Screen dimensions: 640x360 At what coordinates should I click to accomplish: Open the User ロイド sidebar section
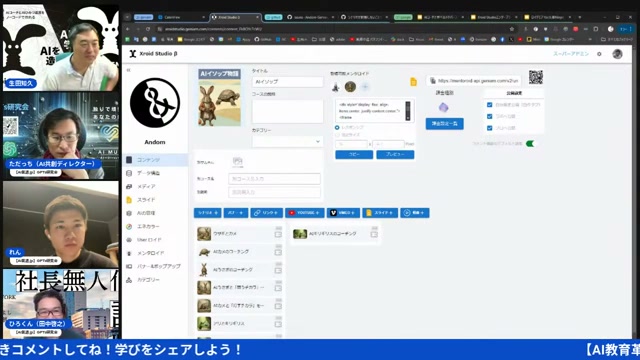[155, 240]
